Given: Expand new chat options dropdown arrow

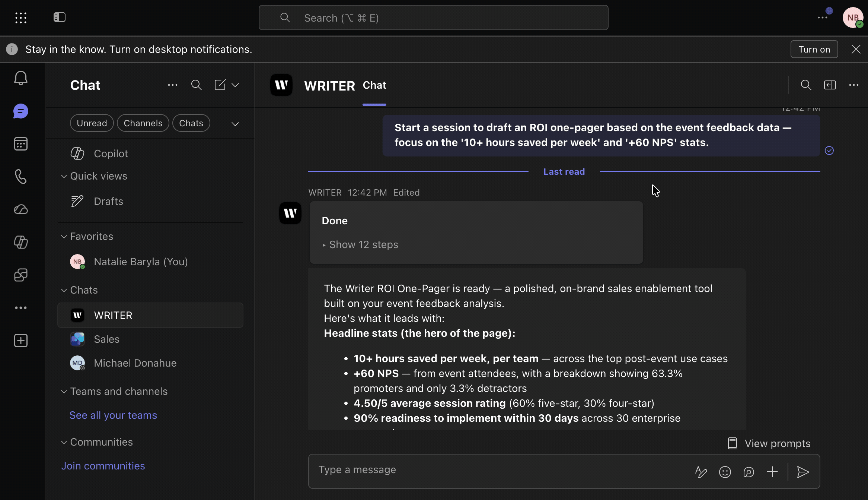Looking at the screenshot, I should tap(235, 85).
